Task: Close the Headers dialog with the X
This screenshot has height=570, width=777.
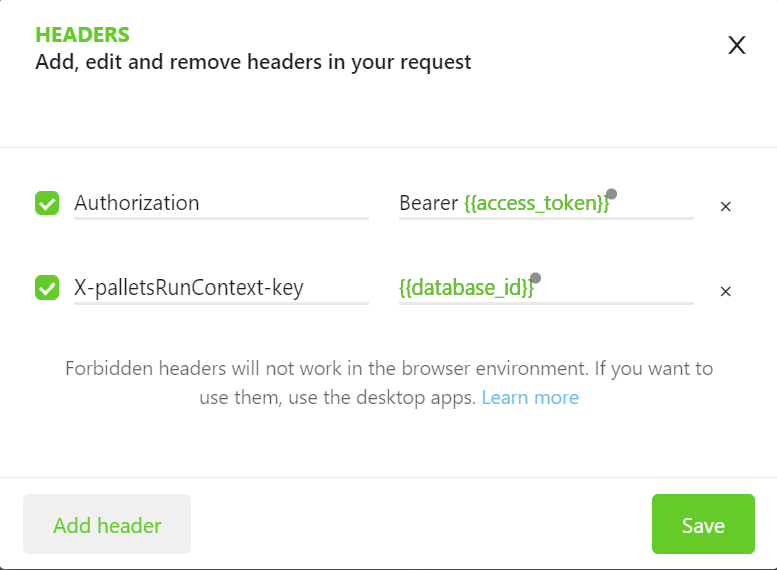Action: click(737, 45)
